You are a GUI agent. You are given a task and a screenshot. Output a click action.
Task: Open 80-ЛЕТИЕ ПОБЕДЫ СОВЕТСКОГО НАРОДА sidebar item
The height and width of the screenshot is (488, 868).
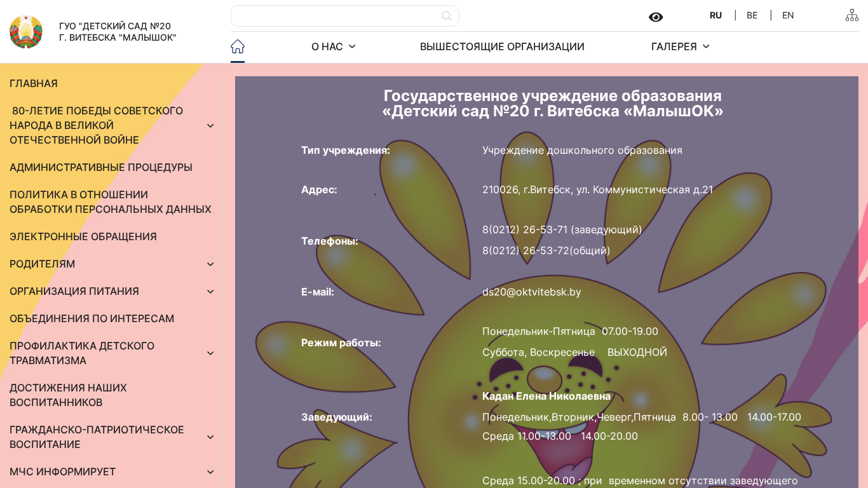pyautogui.click(x=97, y=125)
